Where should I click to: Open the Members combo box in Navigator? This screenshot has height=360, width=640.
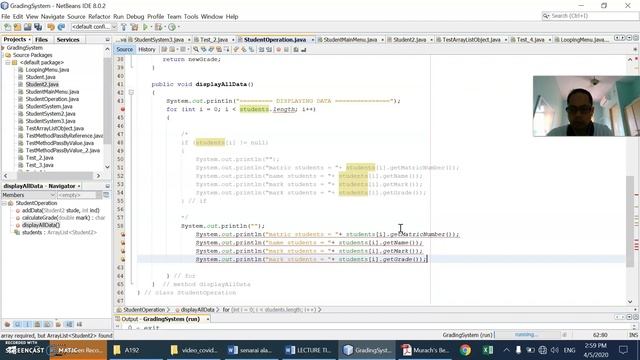click(x=29, y=195)
